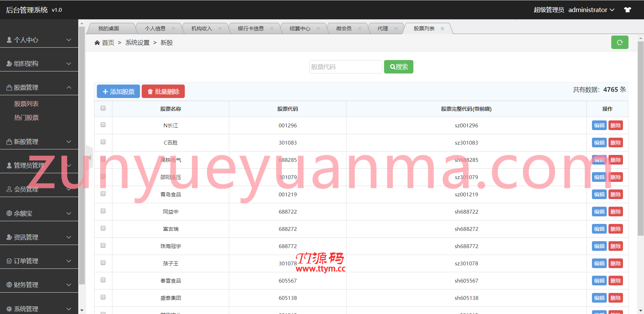Expand the 个人中心 menu chevron
Viewport: 644px width, 314px height.
69,40
